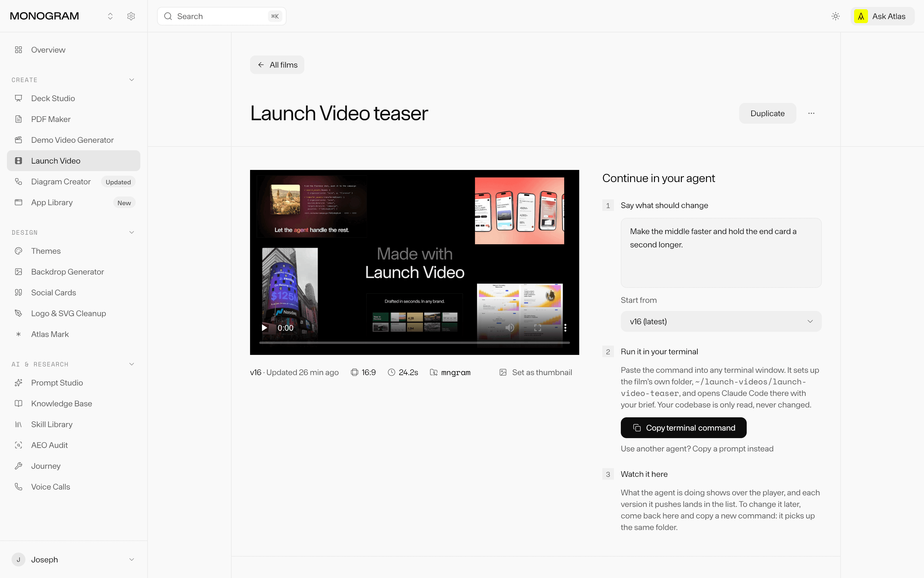Collapse the AI & RESEARCH section
The image size is (924, 578).
[x=132, y=364]
